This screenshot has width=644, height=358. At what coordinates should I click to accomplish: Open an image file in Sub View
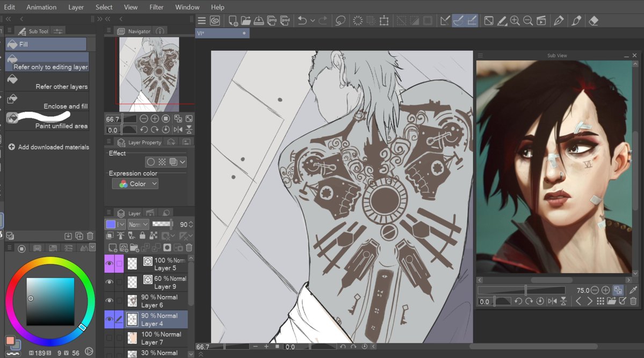point(612,301)
